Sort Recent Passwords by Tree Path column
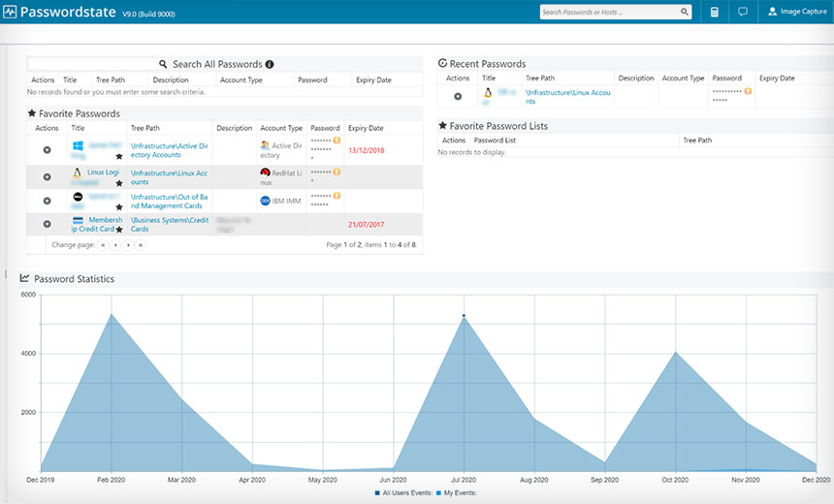Screen dimensions: 834x504 [x=540, y=79]
